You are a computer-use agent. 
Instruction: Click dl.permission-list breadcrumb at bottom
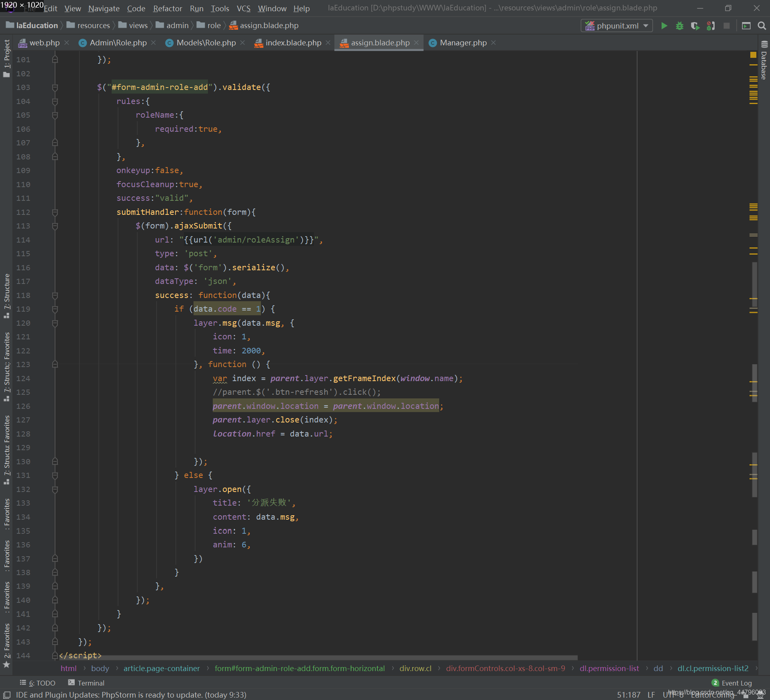609,668
